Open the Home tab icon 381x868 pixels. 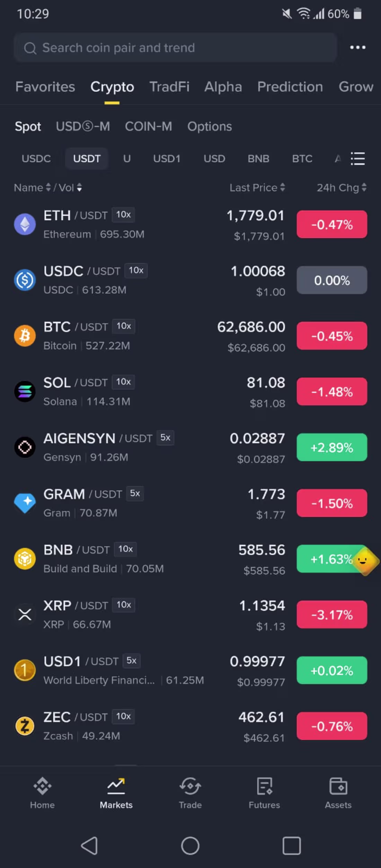coord(42,786)
